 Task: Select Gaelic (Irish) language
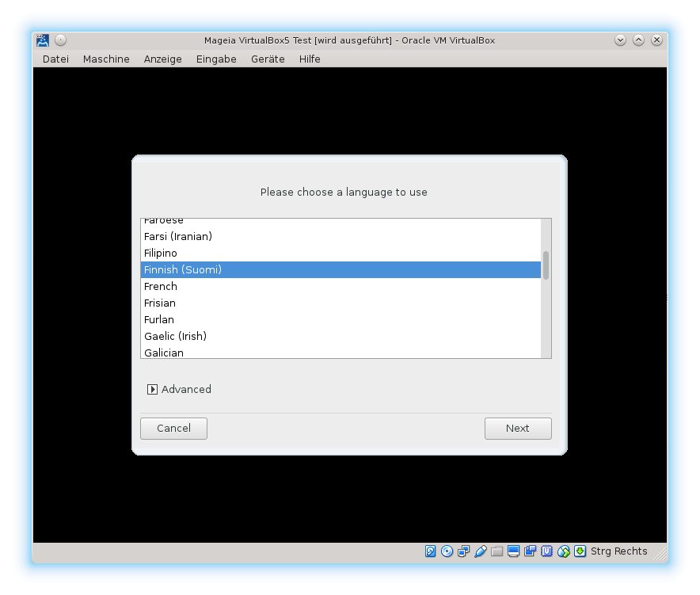click(x=340, y=337)
